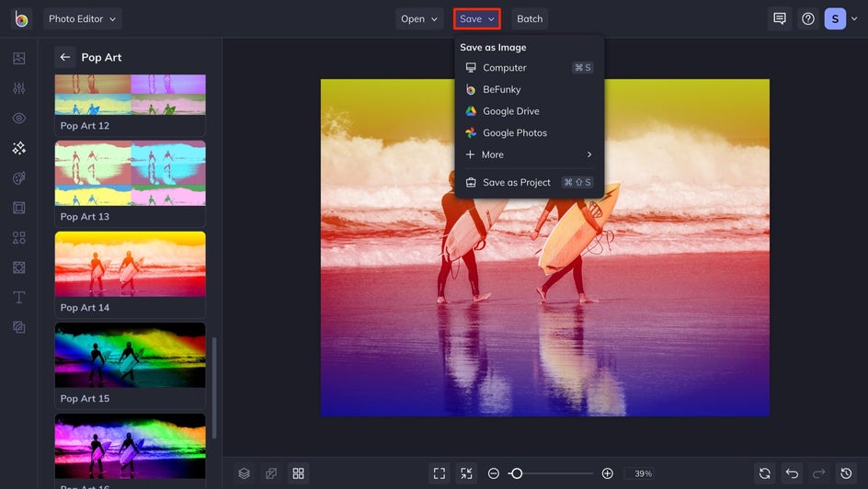This screenshot has height=489, width=868.
Task: Expand the More submenu in the Save menu
Action: pos(529,154)
